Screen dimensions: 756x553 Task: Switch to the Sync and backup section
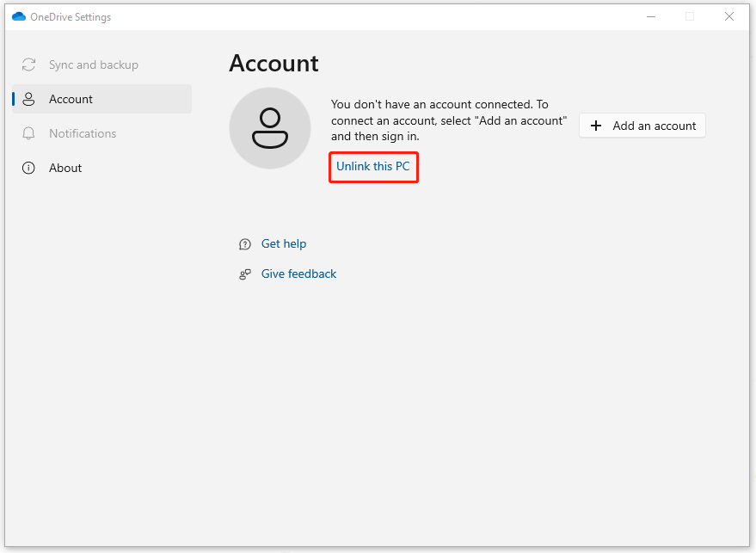pos(90,65)
